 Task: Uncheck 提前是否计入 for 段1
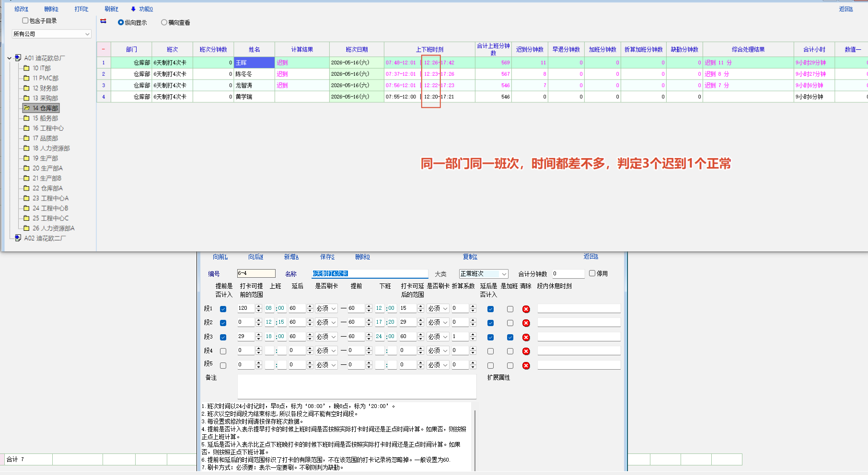pos(223,309)
